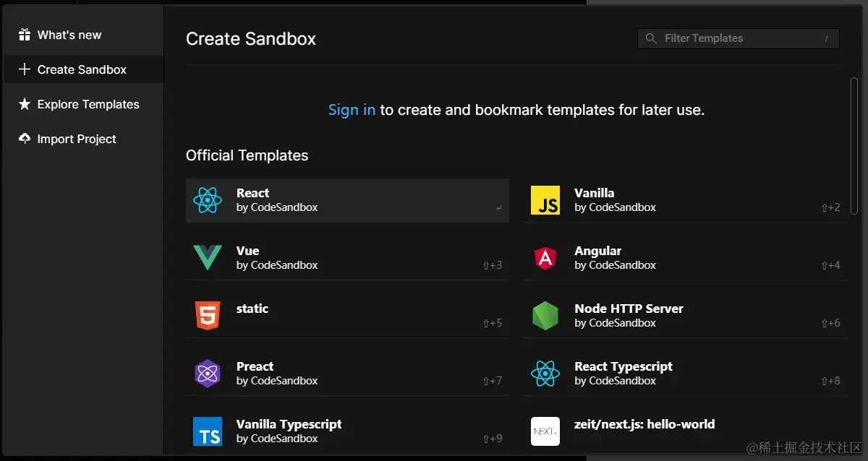Screen dimensions: 868x461
Task: Open the What's new section
Action: tap(69, 35)
